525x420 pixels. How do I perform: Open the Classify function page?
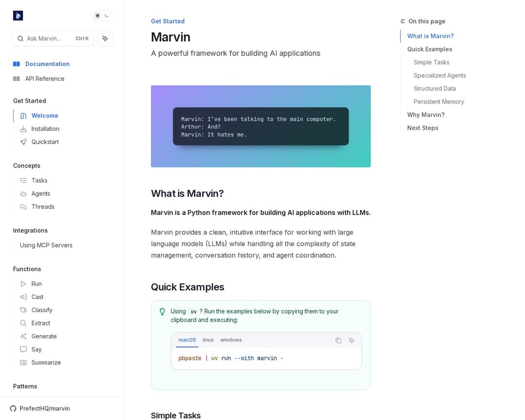[42, 310]
